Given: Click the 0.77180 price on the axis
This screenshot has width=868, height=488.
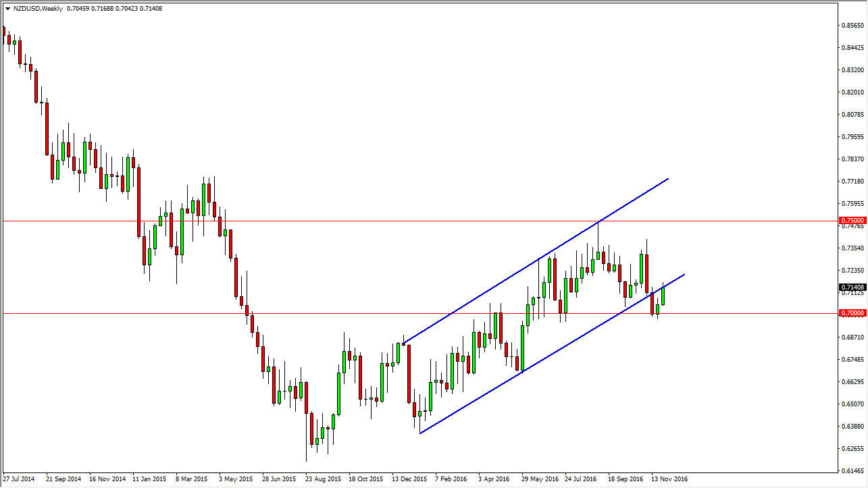Looking at the screenshot, I should tap(852, 182).
